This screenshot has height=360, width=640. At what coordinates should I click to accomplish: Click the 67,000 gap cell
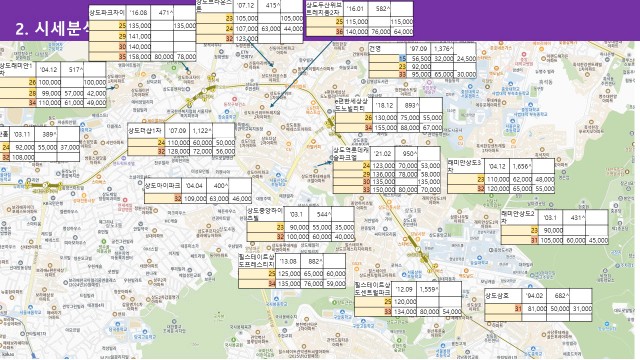tap(431, 127)
